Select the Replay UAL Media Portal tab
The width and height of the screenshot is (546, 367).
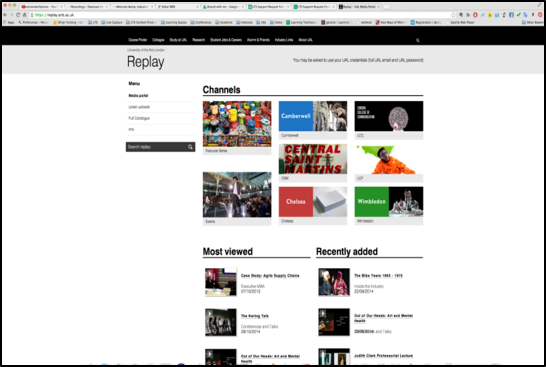coord(359,7)
